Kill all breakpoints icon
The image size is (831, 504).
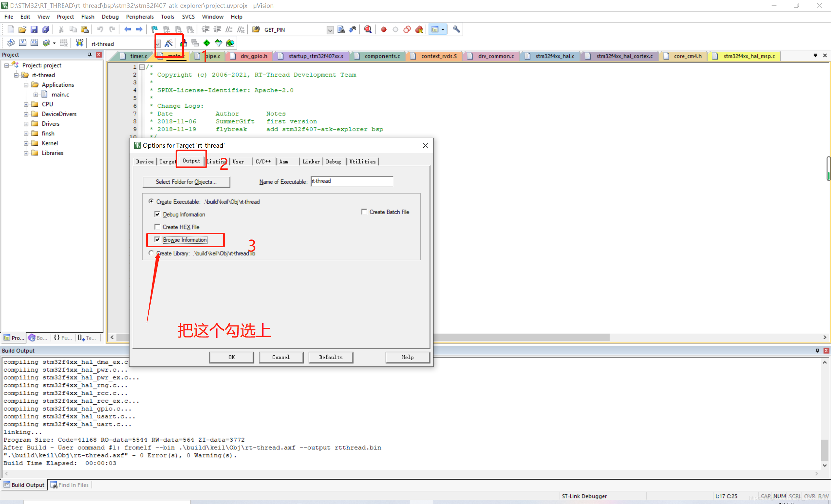click(x=419, y=29)
